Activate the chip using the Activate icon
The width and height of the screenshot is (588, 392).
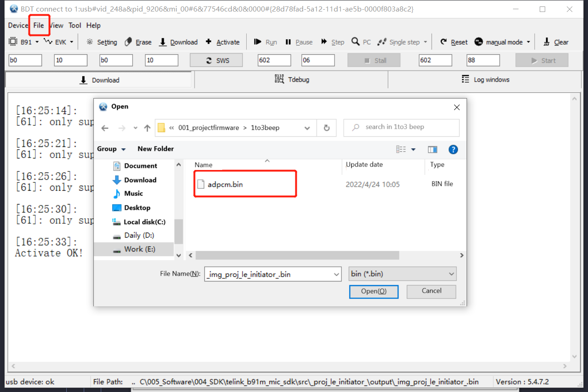[x=222, y=41]
